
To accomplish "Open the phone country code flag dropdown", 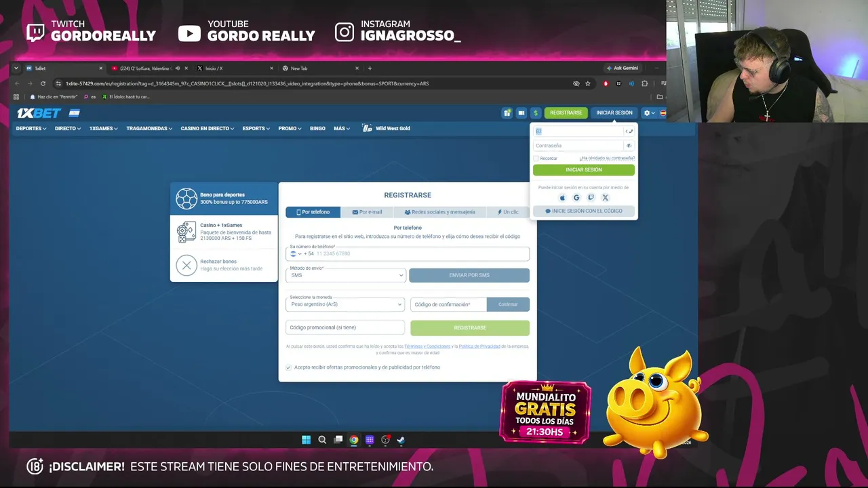I will [296, 253].
